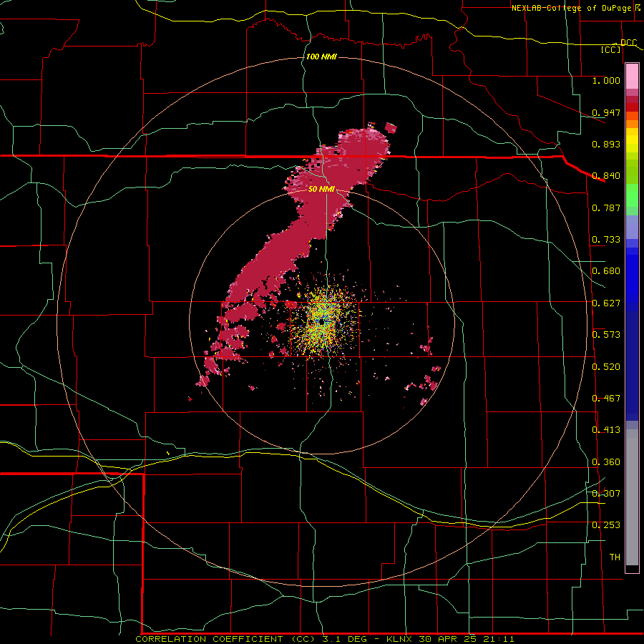This screenshot has width=644, height=644.
Task: Click the KLNX station identifier in footer
Action: click(x=399, y=639)
